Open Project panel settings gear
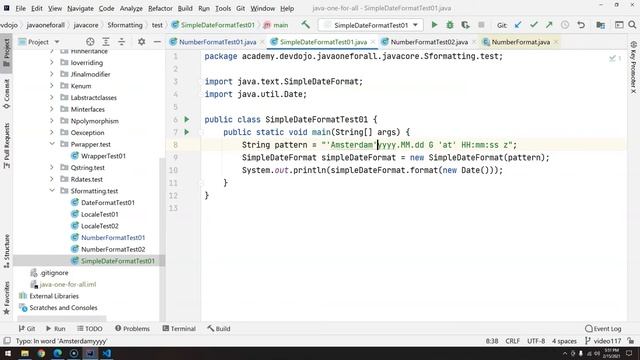Image resolution: width=640 pixels, height=360 pixels. 142,42
